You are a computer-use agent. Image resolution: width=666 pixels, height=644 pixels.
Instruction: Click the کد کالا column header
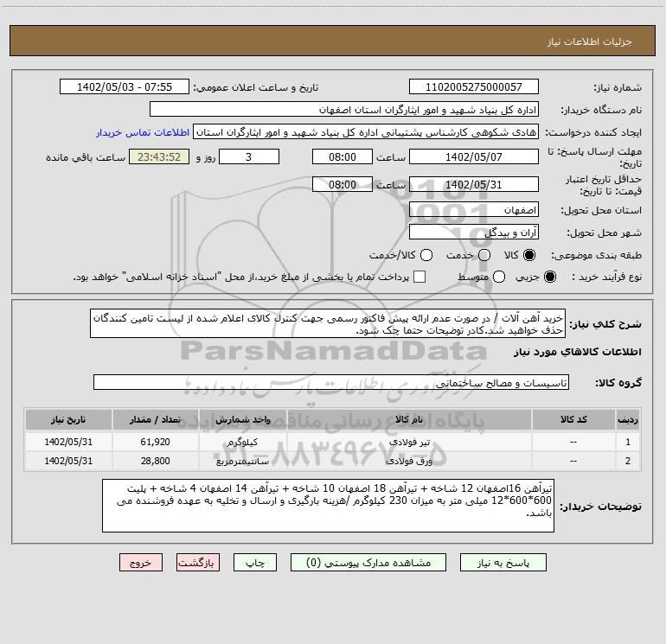[x=573, y=419]
